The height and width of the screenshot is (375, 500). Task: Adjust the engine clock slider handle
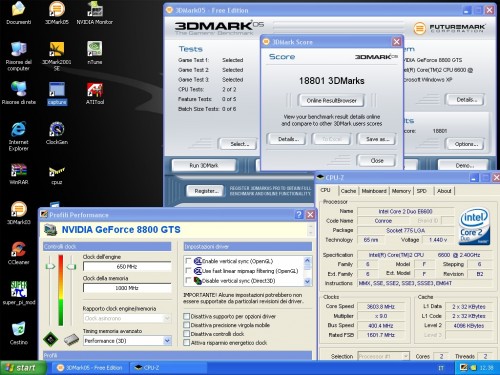point(50,266)
